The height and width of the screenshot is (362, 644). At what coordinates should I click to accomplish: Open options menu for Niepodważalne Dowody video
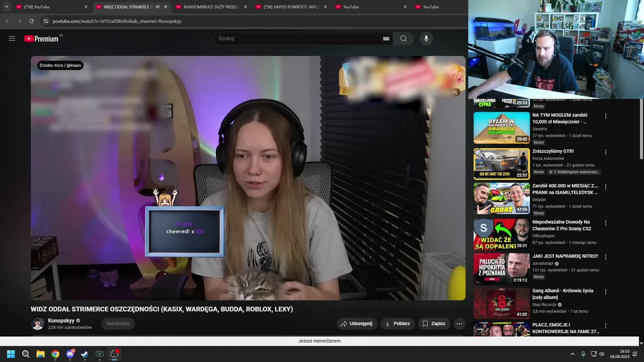pyautogui.click(x=606, y=223)
